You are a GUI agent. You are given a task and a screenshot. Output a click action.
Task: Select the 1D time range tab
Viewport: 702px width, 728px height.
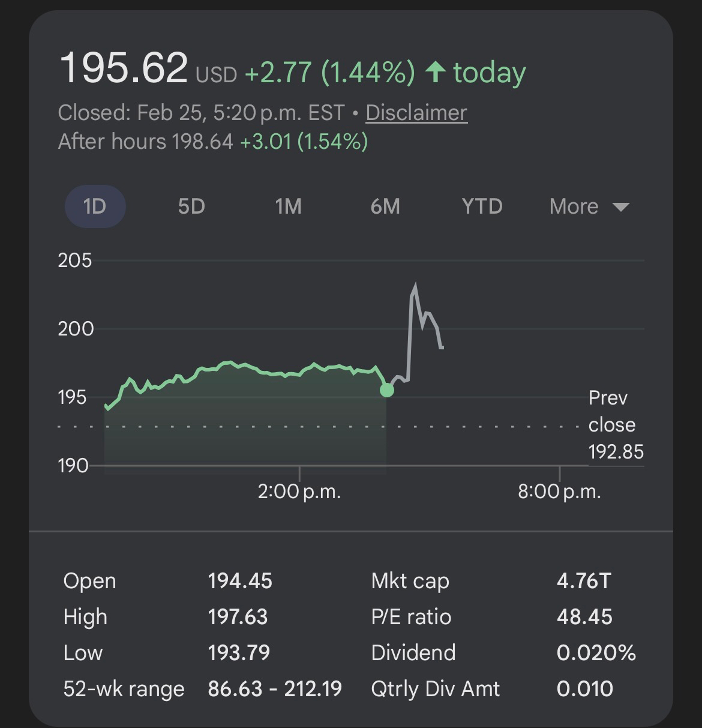95,206
